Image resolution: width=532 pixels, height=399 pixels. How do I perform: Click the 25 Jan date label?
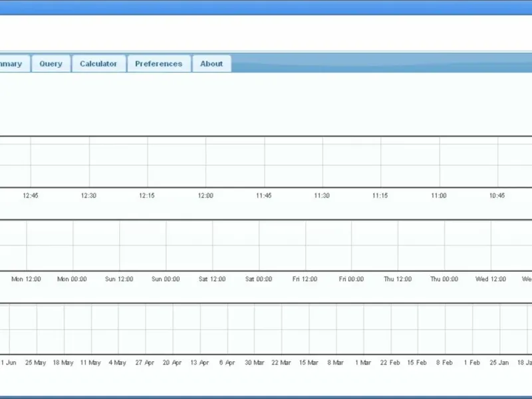pos(499,362)
